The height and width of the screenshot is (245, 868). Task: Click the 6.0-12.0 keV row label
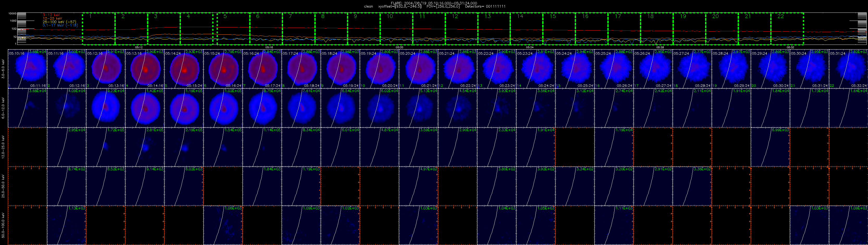coord(3,108)
